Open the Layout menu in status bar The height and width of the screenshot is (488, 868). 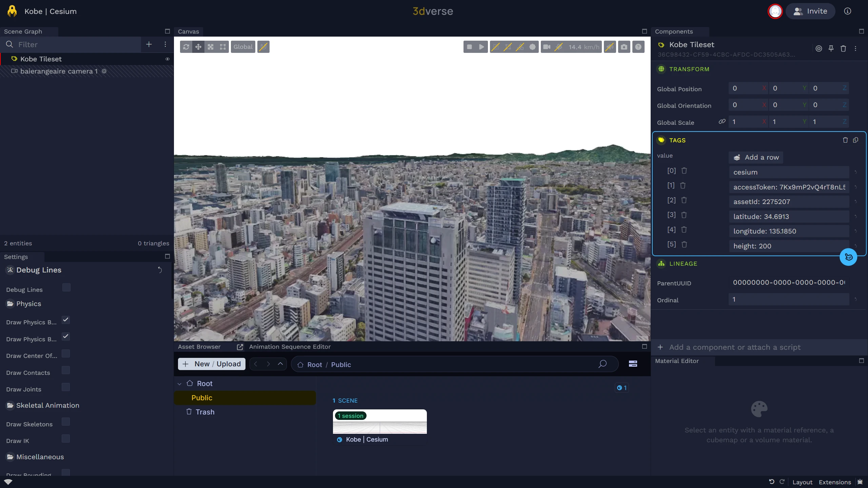(x=803, y=482)
